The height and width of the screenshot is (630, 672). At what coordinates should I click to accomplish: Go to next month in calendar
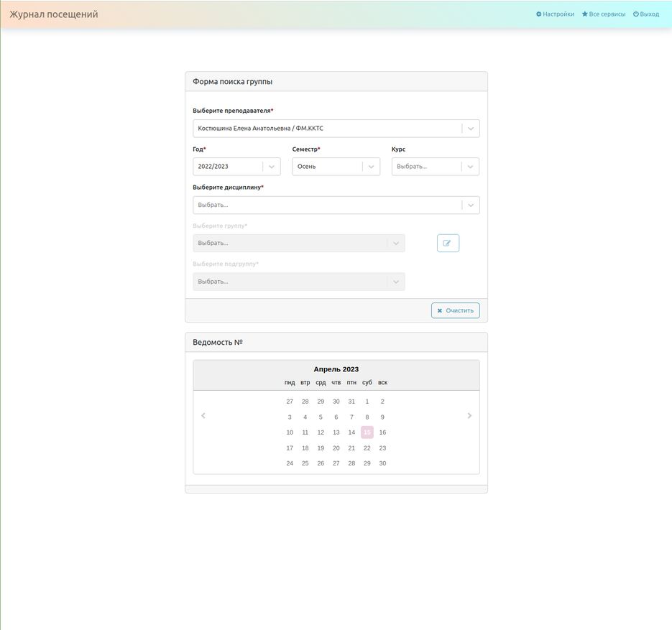(469, 416)
